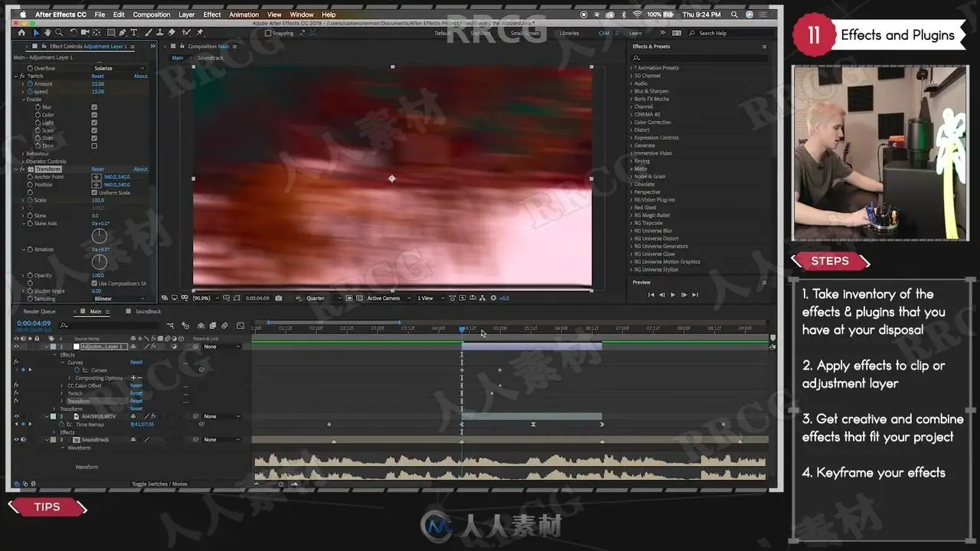Viewport: 980px width, 551px height.
Task: Click the Graph Editor icon in timeline
Action: coord(240,325)
